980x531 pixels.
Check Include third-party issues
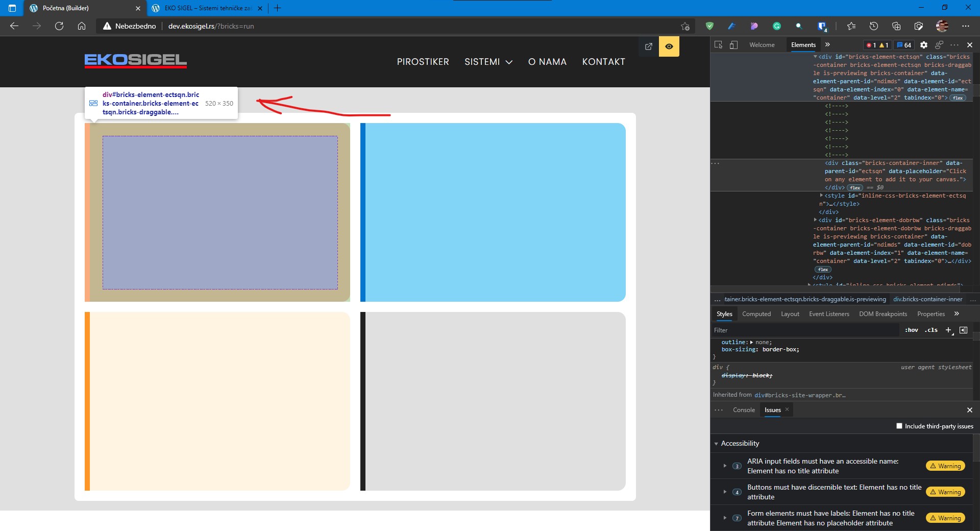[899, 426]
